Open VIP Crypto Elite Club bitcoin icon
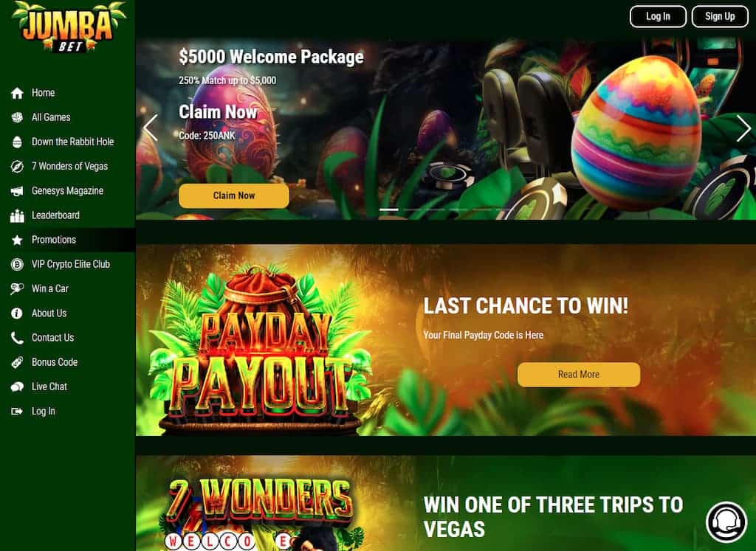The width and height of the screenshot is (756, 551). pos(17,264)
